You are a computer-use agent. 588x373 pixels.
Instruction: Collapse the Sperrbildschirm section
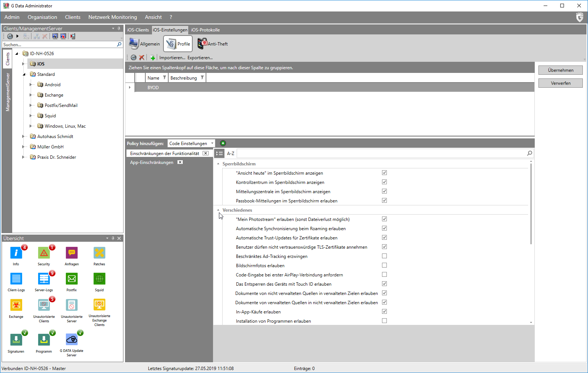[x=218, y=164]
